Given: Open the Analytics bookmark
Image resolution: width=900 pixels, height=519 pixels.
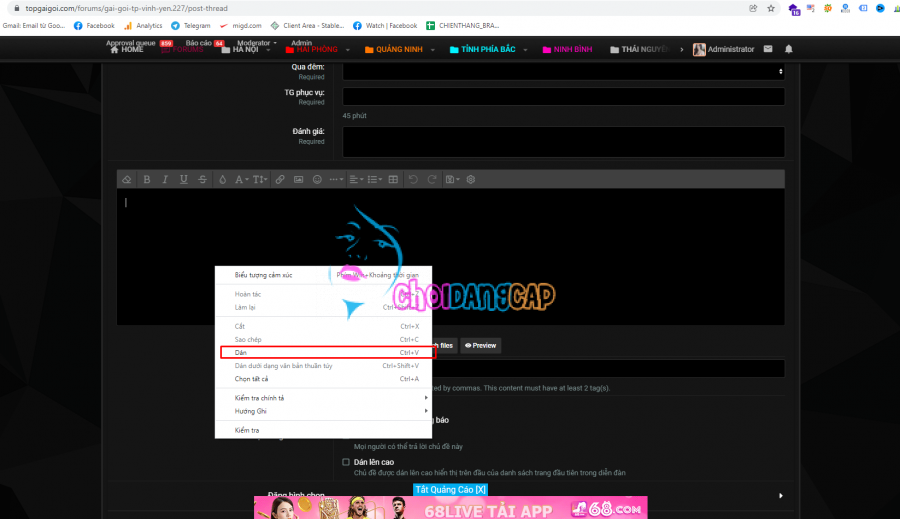Looking at the screenshot, I should click(143, 25).
